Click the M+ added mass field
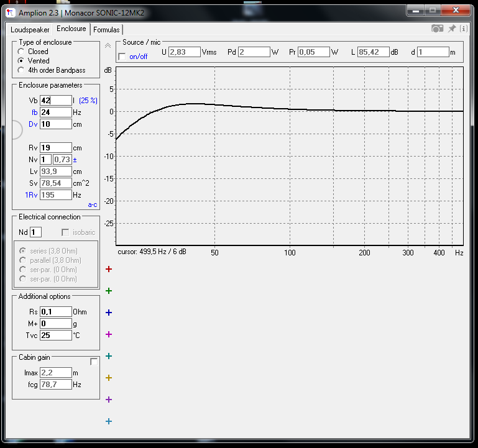 [56, 324]
